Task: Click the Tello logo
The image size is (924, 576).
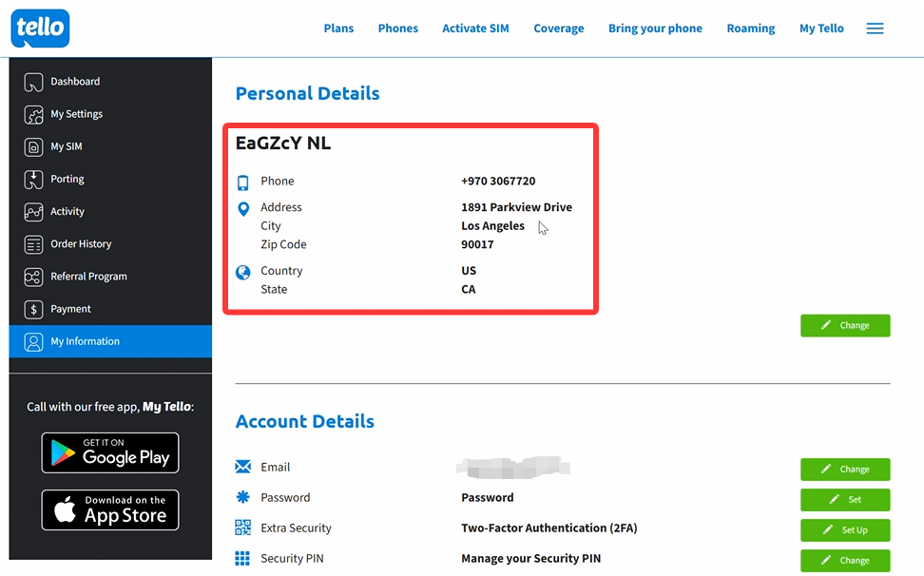Action: [40, 28]
